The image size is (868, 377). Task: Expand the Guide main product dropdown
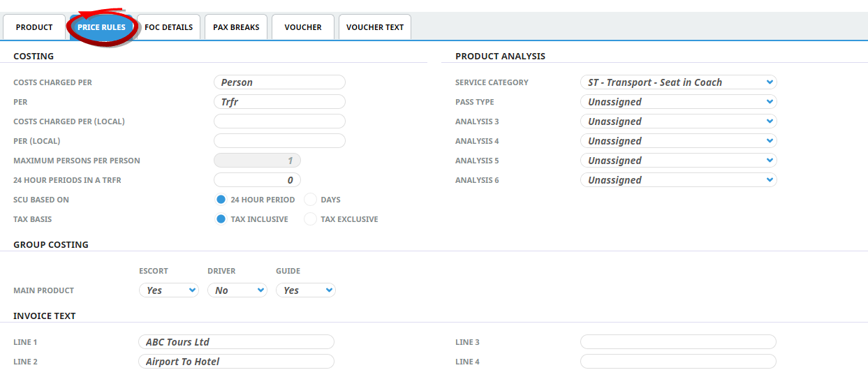(305, 290)
